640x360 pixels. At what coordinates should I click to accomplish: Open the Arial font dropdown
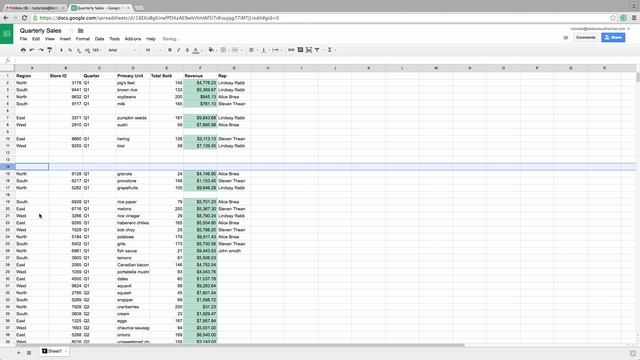(x=122, y=50)
